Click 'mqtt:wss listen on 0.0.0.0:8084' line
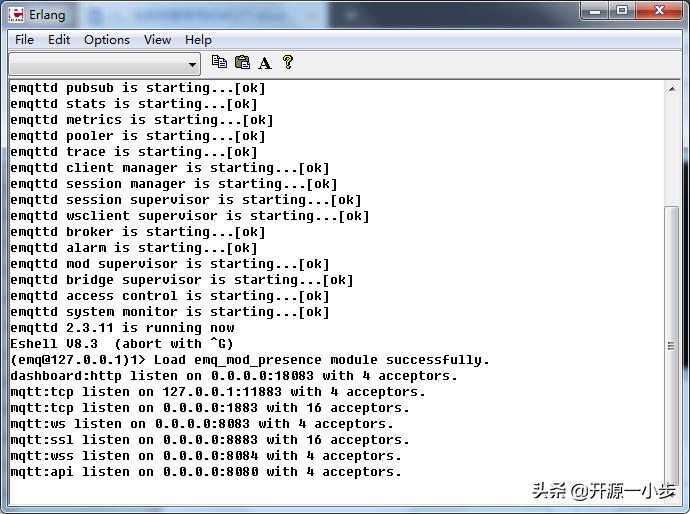Image resolution: width=690 pixels, height=514 pixels. pyautogui.click(x=206, y=456)
